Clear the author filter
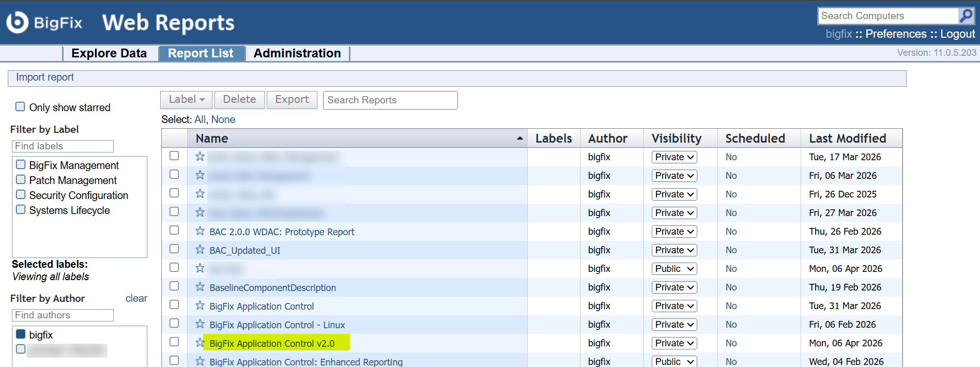 [136, 298]
